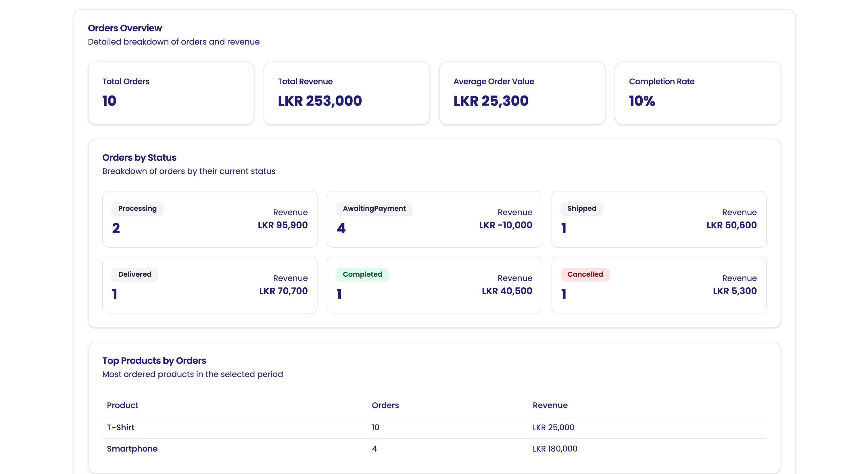Click the Orders Overview heading
The image size is (868, 474).
(125, 28)
